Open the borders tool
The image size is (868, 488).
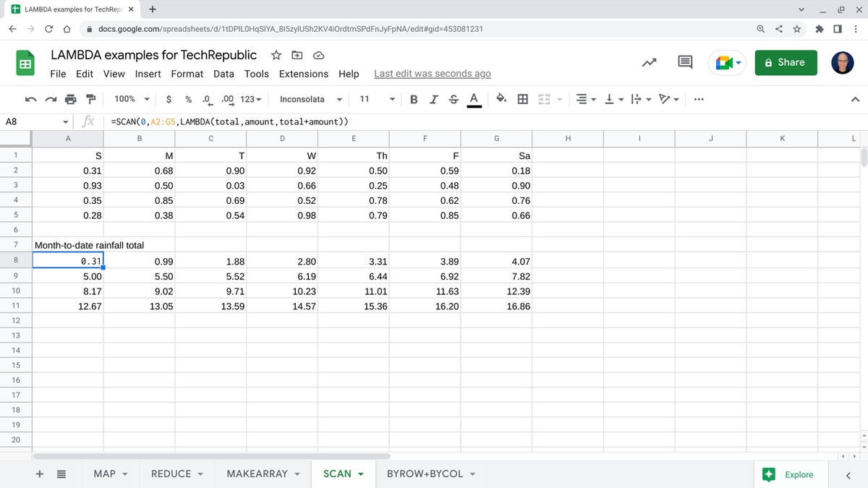click(x=522, y=99)
